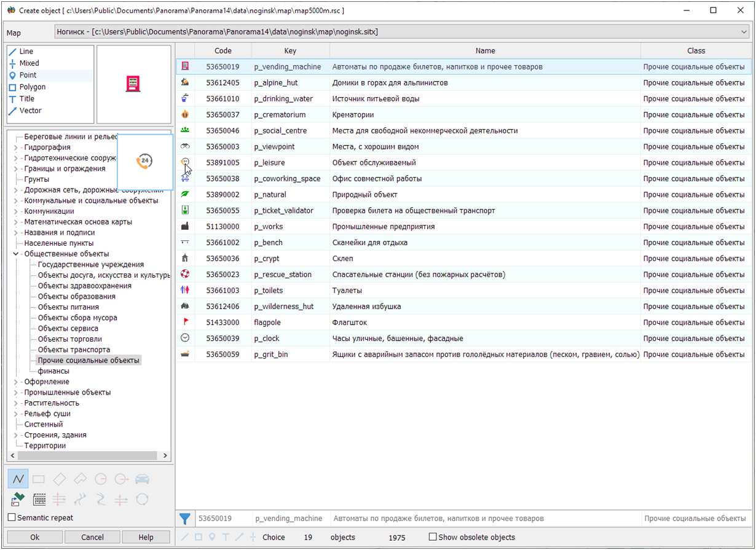Click the polyline drawing mode icon
The width and height of the screenshot is (756, 550).
point(18,479)
